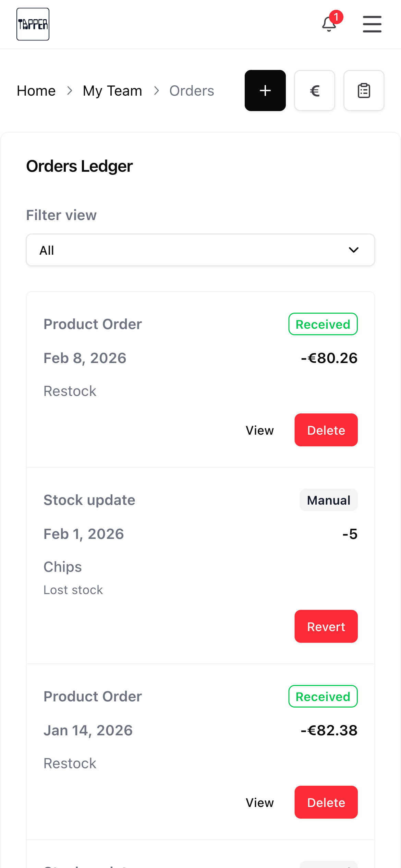Delete the Jan 14 product order
This screenshot has height=868, width=401.
[326, 803]
